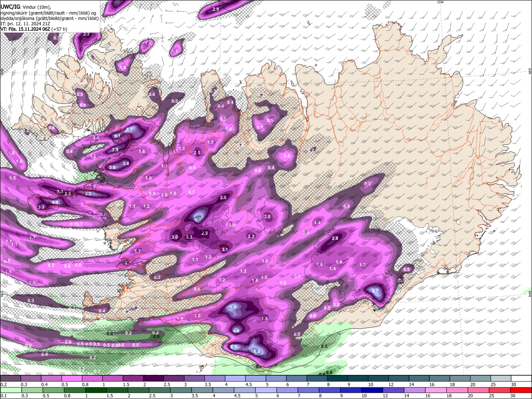Click the "2.2" precipitation value in central Iceland

251,236
